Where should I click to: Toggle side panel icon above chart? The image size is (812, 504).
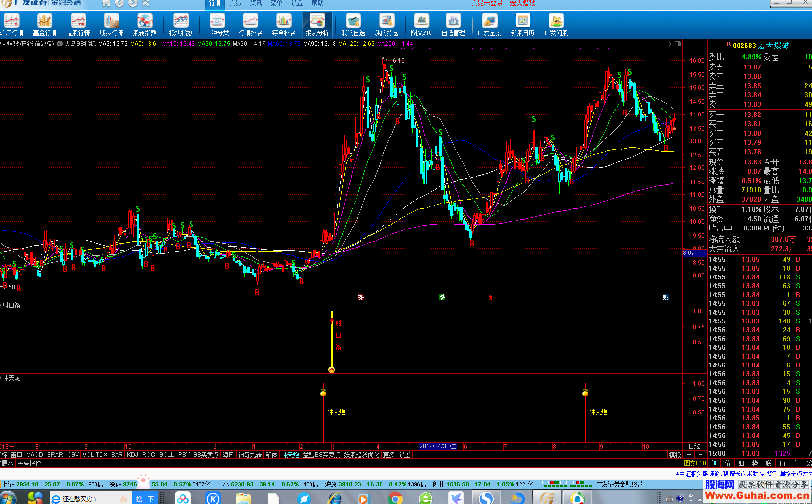pyautogui.click(x=678, y=44)
